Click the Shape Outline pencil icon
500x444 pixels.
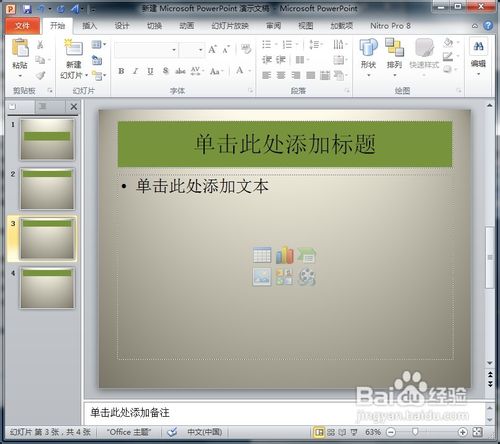click(448, 56)
